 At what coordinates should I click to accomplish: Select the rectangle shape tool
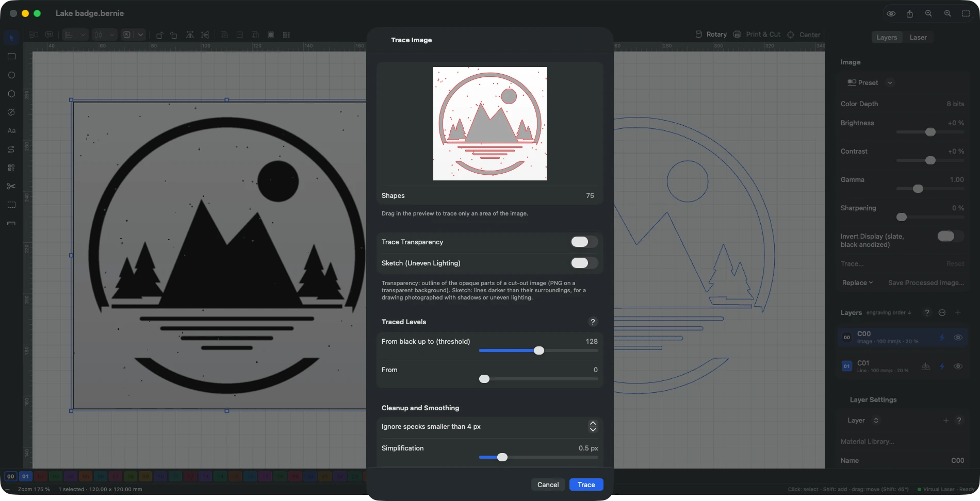point(11,56)
